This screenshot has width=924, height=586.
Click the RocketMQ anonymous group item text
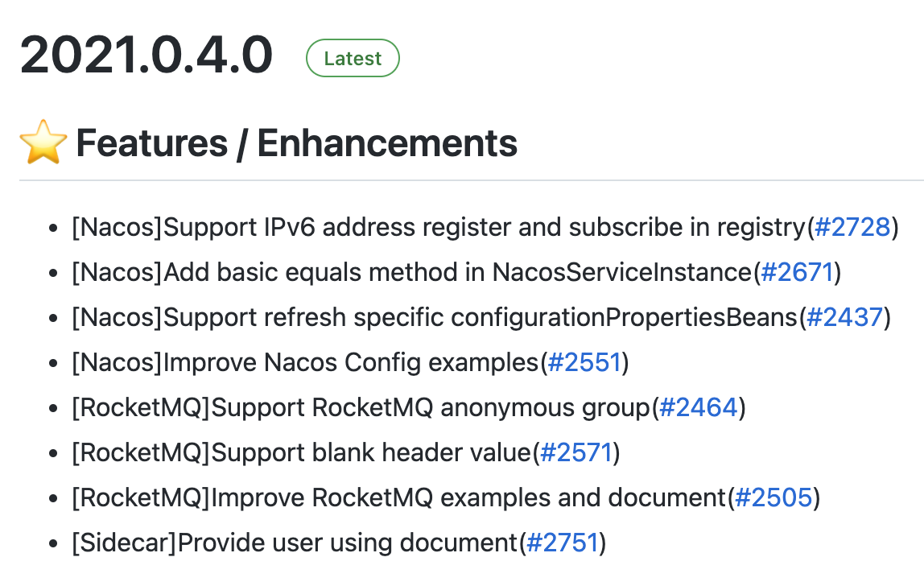coord(361,408)
